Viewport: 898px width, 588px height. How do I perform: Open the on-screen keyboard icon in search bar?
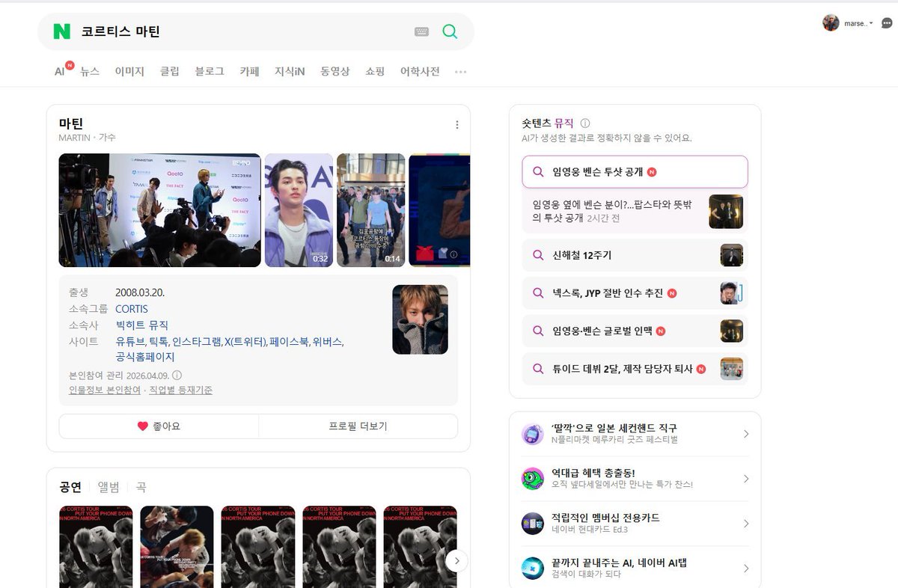(x=421, y=31)
